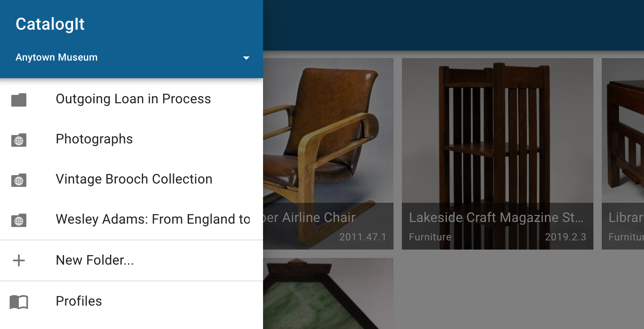Click the plus icon next to New Folder
Viewport: 644px width, 329px height.
click(x=19, y=260)
